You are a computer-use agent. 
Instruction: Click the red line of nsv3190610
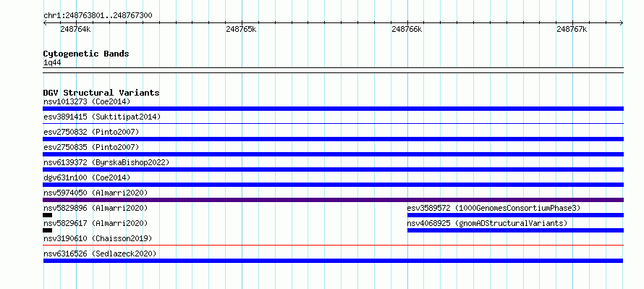coord(333,246)
